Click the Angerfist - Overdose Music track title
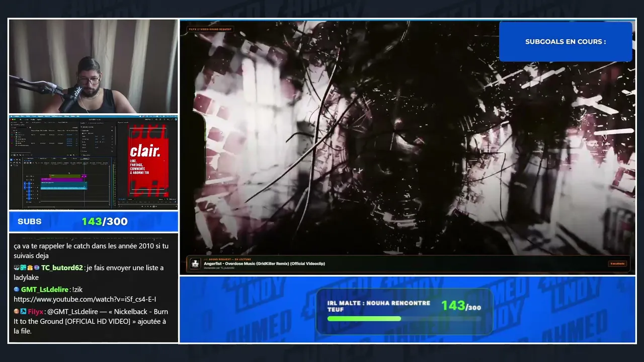 pyautogui.click(x=264, y=263)
